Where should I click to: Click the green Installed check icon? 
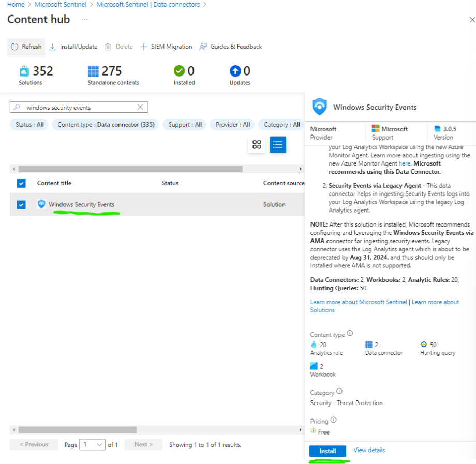coord(179,71)
